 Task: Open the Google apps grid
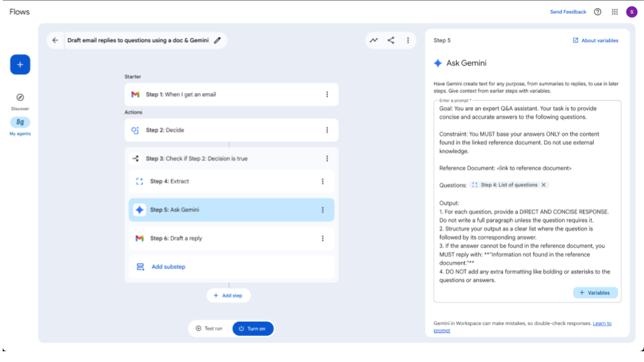[614, 12]
